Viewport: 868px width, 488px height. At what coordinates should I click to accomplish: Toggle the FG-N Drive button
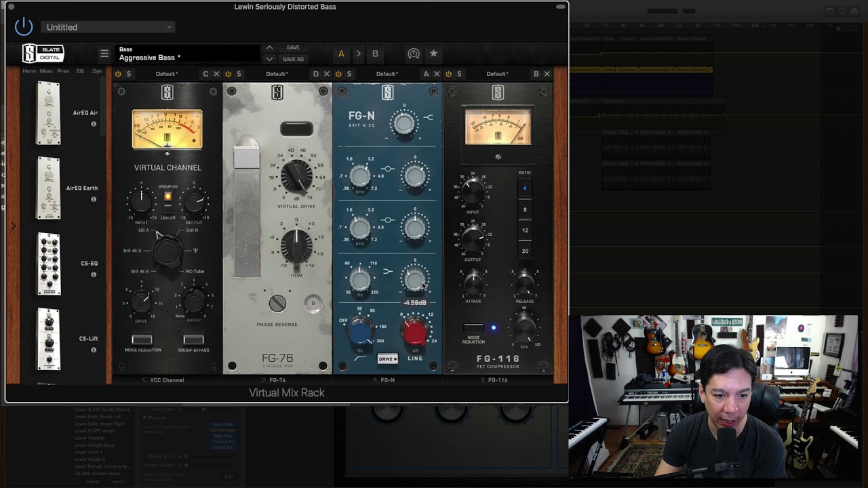(x=387, y=359)
